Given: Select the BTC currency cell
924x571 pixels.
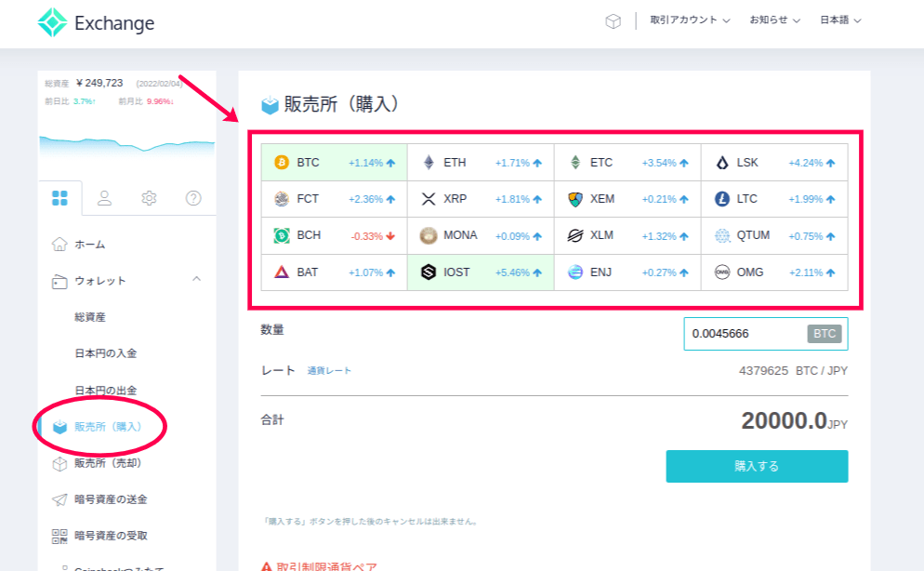Looking at the screenshot, I should click(334, 163).
